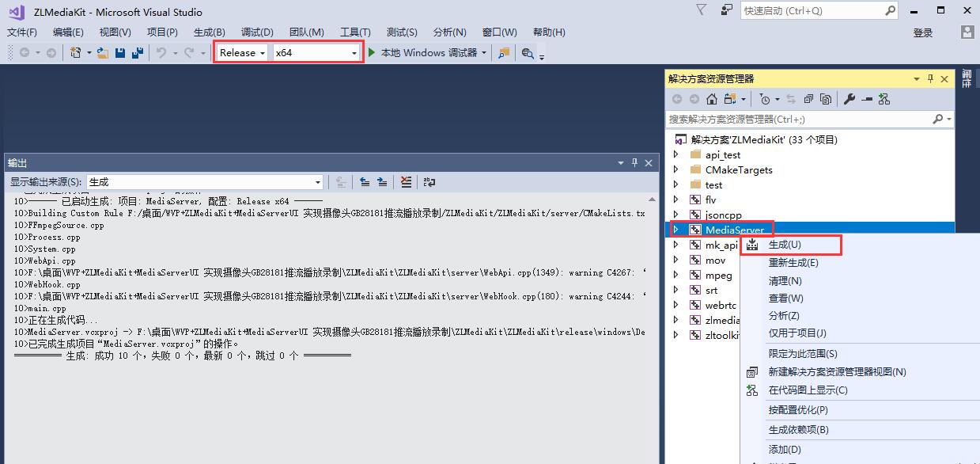Toggle word wrap in the Output panel

coord(429,182)
